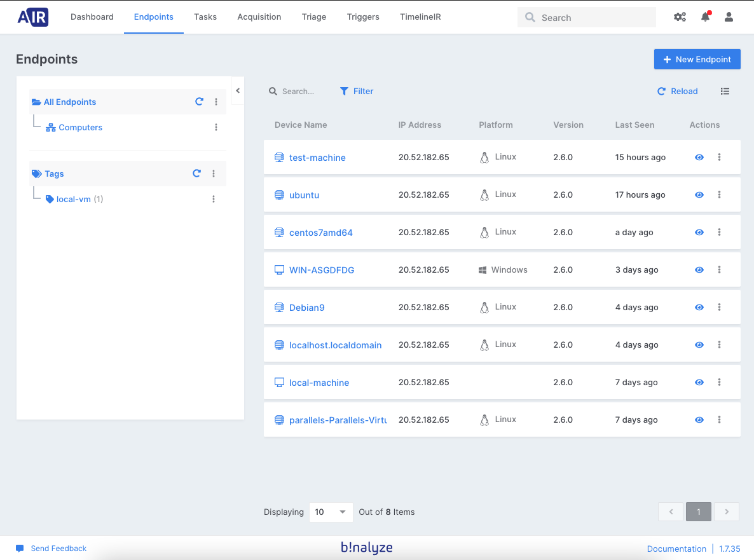Viewport: 754px width, 560px height.
Task: Open the settings gears icon
Action: point(680,17)
